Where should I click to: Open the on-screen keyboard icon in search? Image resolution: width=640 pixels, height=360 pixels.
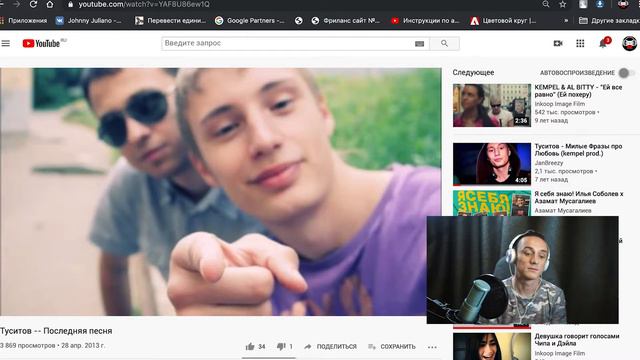coord(419,44)
